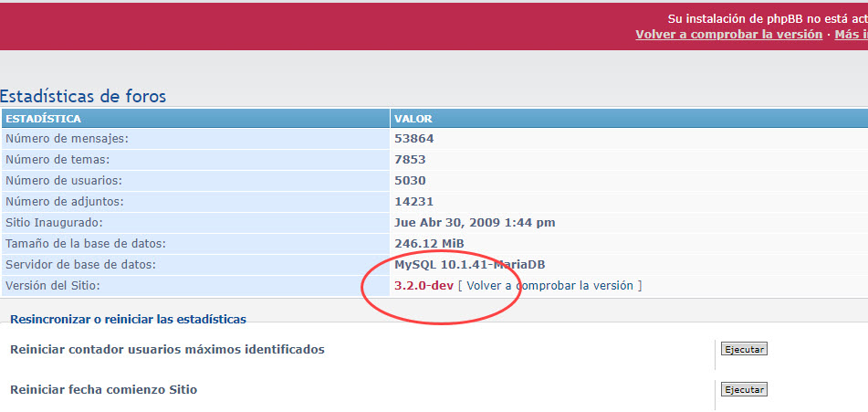Click the 'Número de temas' row label
This screenshot has width=868, height=412.
[60, 160]
